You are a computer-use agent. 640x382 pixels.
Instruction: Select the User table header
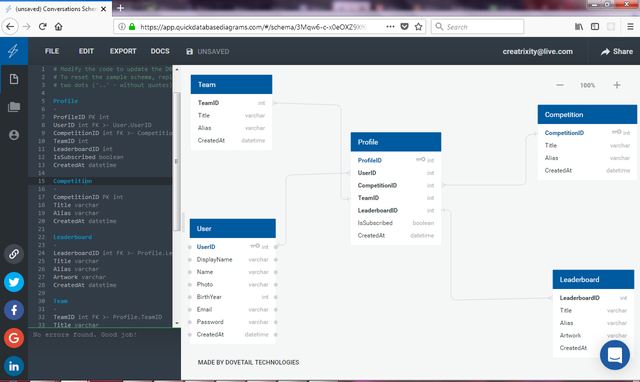click(x=233, y=229)
